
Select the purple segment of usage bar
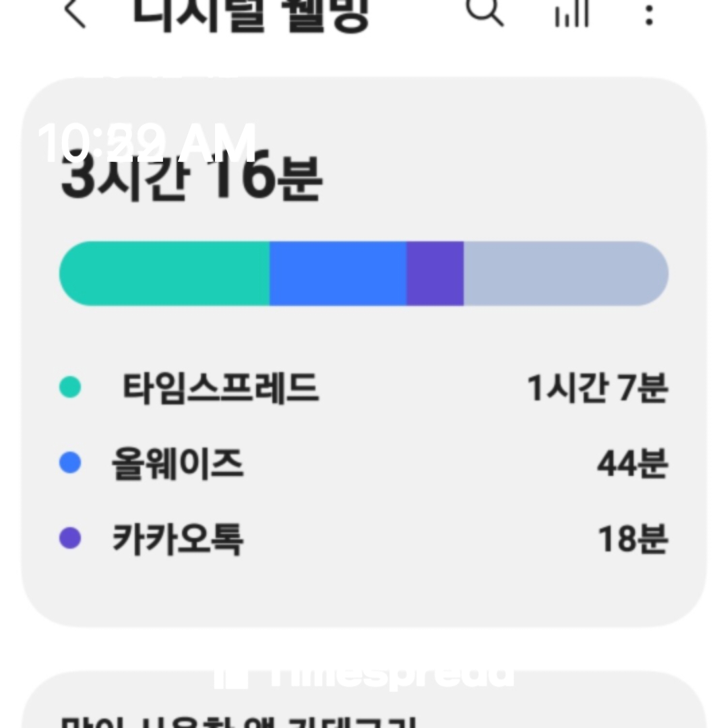pos(435,274)
